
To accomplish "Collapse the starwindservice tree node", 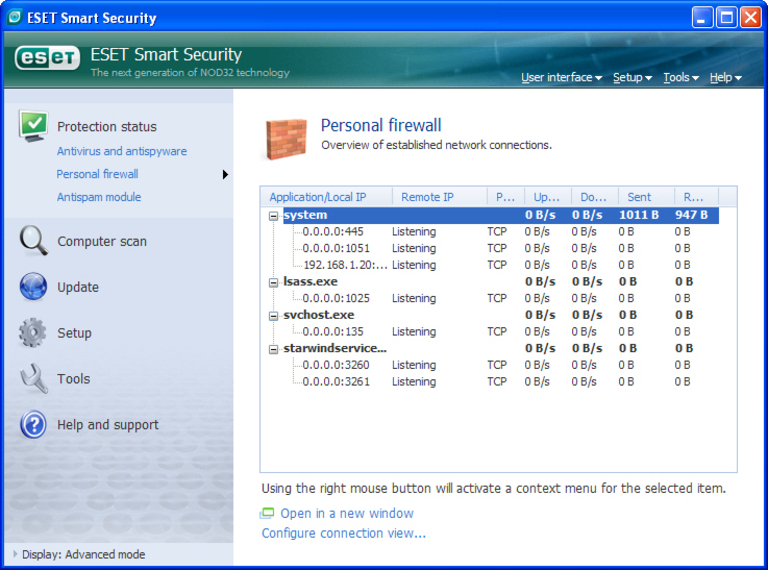I will (273, 349).
